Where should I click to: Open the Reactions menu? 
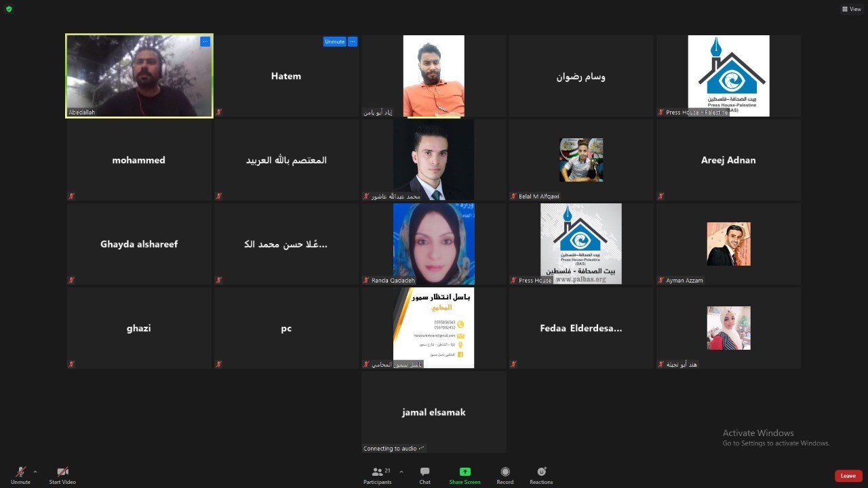[541, 472]
